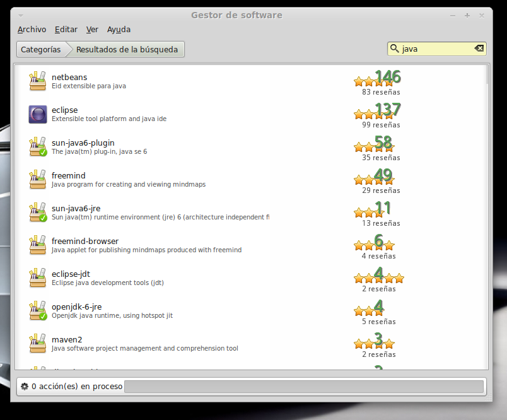Clear the java search text
507x420 pixels.
[479, 49]
